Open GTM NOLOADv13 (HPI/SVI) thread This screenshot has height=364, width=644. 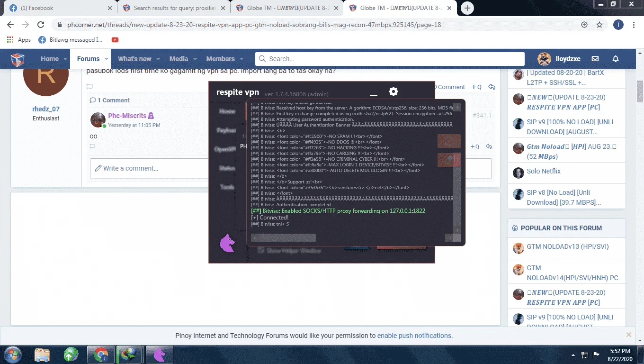pyautogui.click(x=568, y=246)
